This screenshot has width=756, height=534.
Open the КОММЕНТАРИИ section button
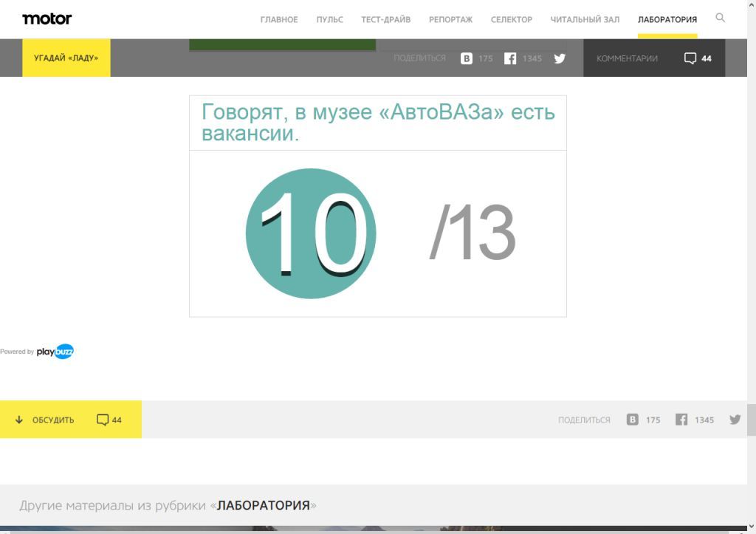654,58
